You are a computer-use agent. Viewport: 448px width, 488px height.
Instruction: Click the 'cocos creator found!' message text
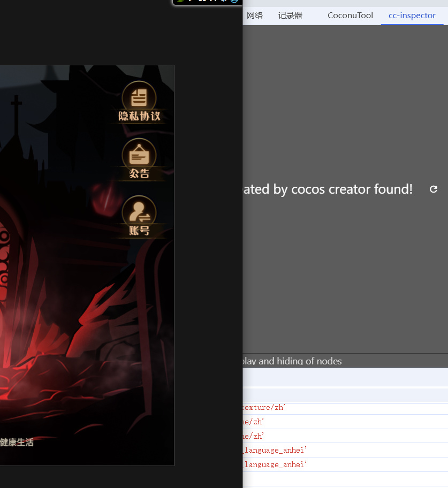(x=352, y=189)
